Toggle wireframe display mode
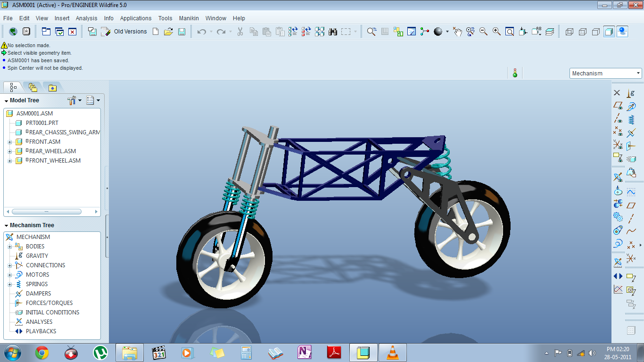The height and width of the screenshot is (362, 644). pyautogui.click(x=570, y=32)
